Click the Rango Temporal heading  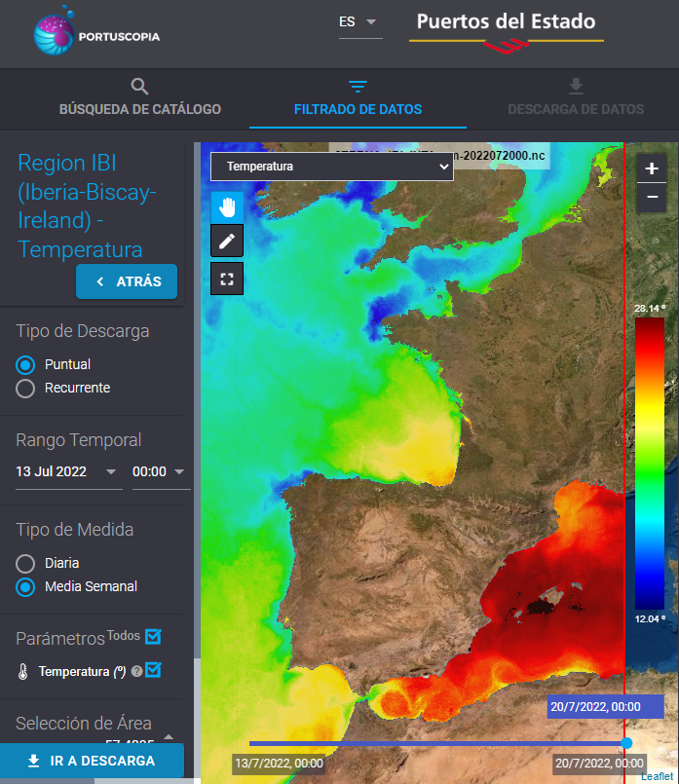[x=79, y=440]
